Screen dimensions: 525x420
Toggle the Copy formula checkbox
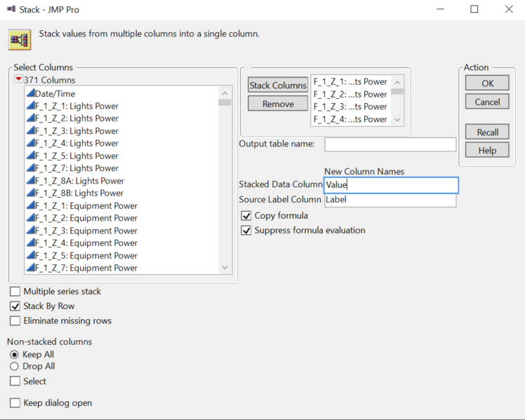246,216
